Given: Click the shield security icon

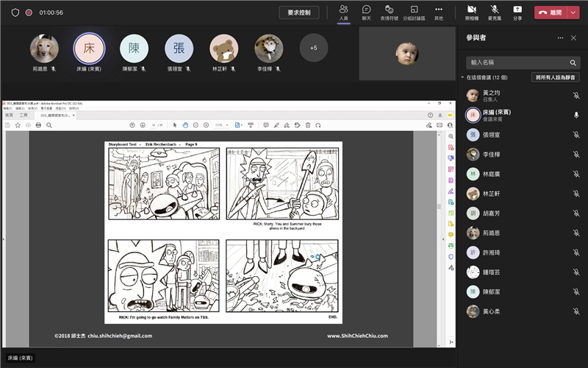Looking at the screenshot, I should coord(15,13).
